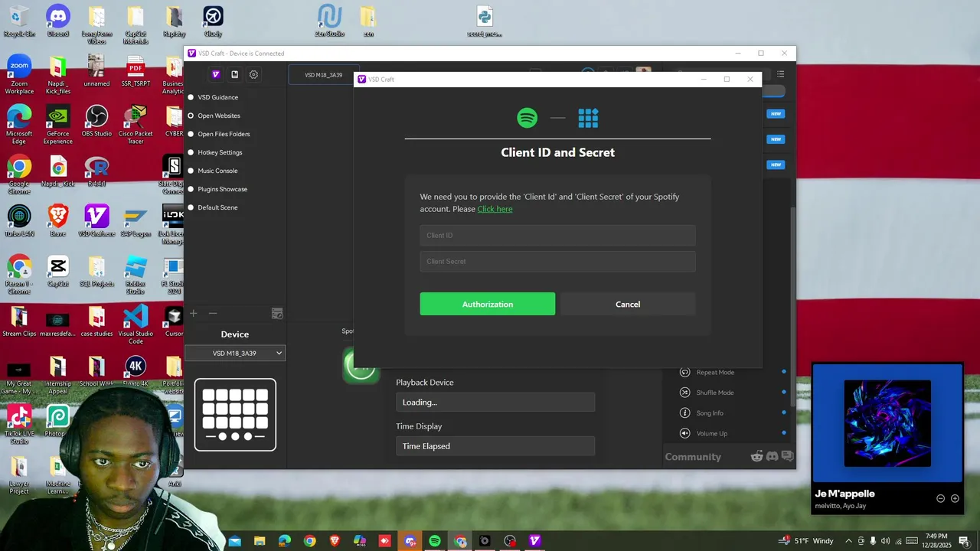The image size is (980, 551).
Task: Open the Discord community icon
Action: tap(772, 456)
